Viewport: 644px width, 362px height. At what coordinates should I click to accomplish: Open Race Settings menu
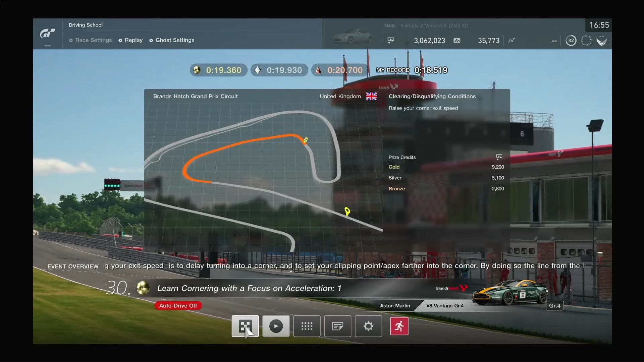pyautogui.click(x=90, y=40)
